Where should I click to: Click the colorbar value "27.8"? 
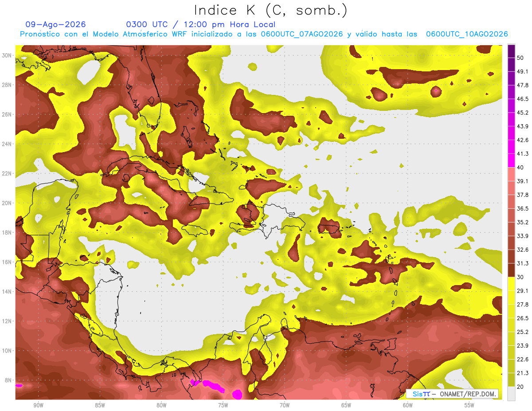[x=523, y=304]
